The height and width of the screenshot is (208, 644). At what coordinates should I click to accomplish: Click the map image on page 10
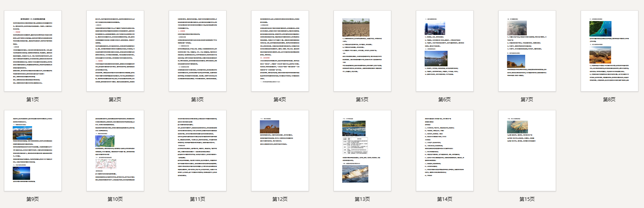[x=105, y=141]
